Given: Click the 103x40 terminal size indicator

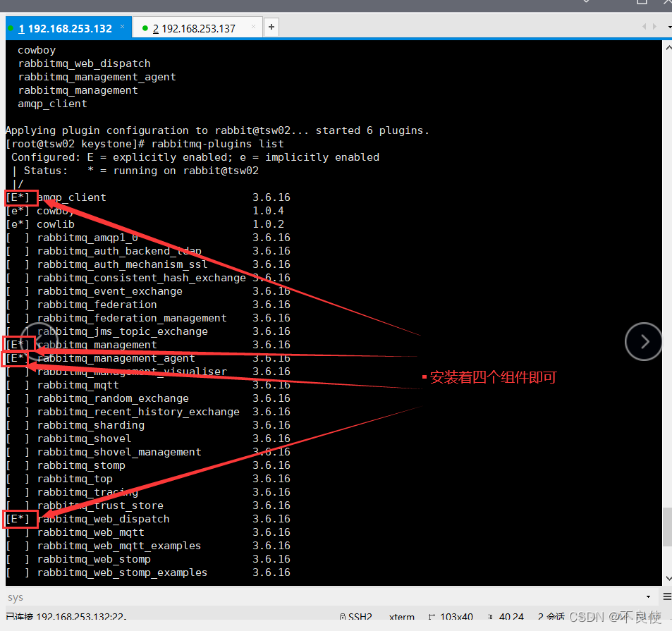Looking at the screenshot, I should (451, 617).
